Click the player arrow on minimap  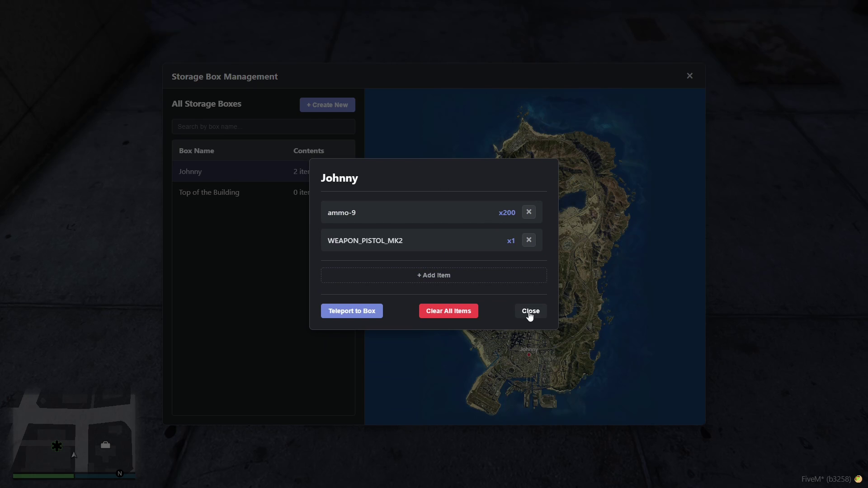tap(74, 455)
